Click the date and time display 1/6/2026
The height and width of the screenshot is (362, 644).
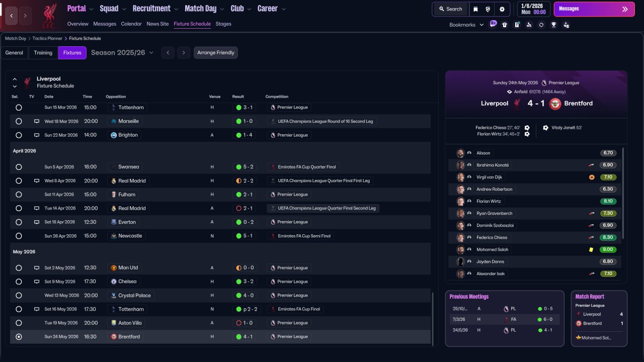pyautogui.click(x=533, y=9)
